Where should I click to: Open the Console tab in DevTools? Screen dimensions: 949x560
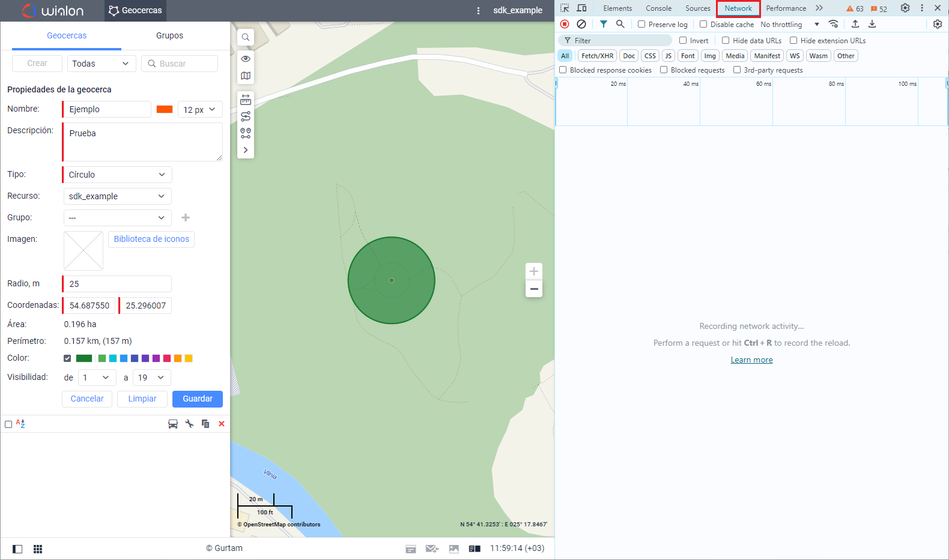coord(658,8)
